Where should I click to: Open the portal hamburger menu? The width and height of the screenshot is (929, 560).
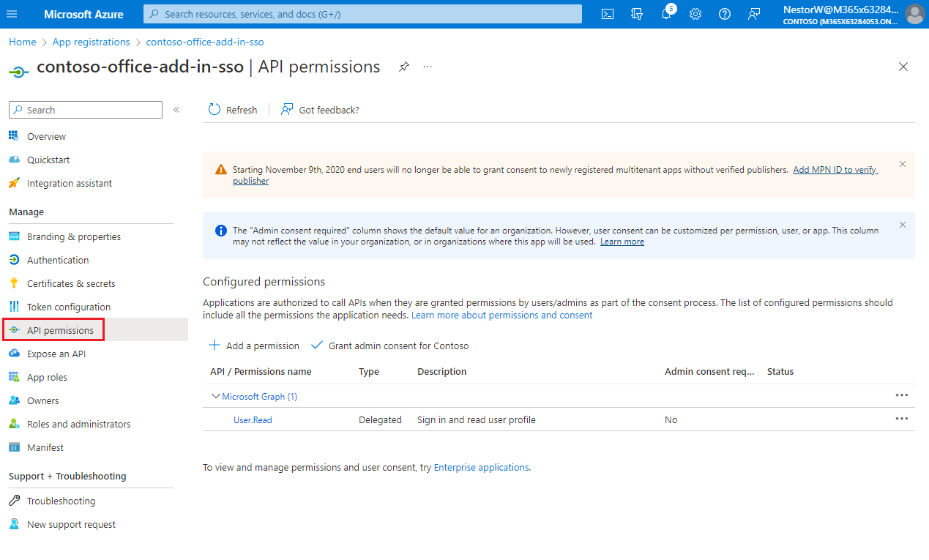point(12,13)
